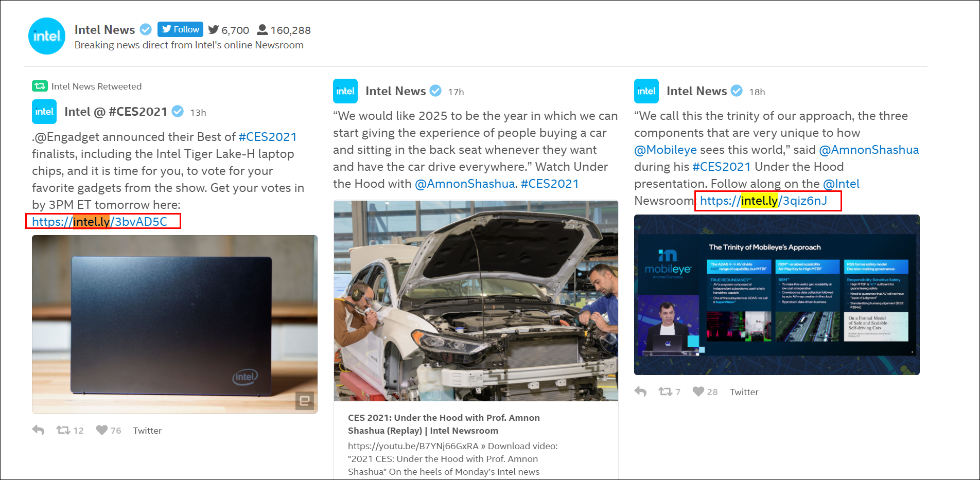Open @AmnonShashua mention in the 18h tweet
The width and height of the screenshot is (980, 480).
click(x=869, y=150)
